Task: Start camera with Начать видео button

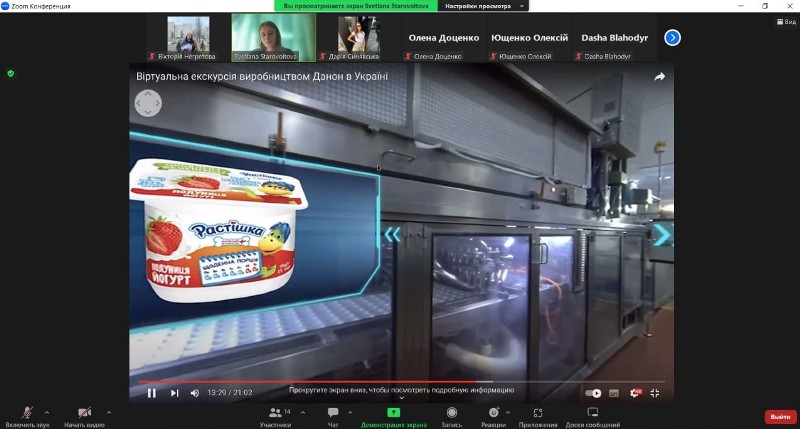Action: [x=84, y=416]
